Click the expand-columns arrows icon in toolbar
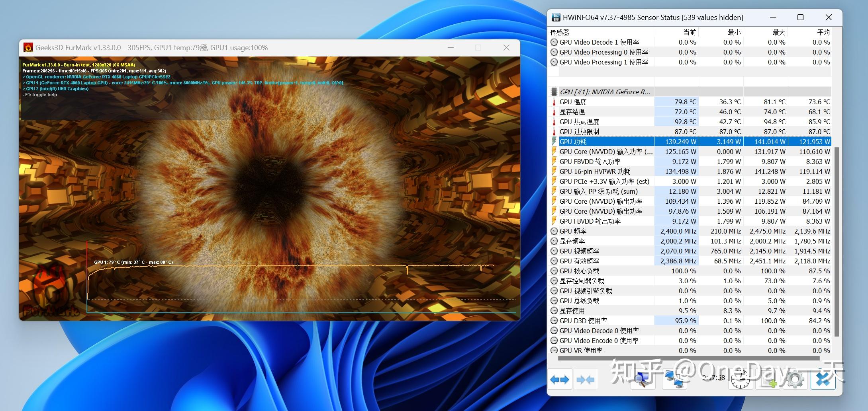 (x=560, y=379)
